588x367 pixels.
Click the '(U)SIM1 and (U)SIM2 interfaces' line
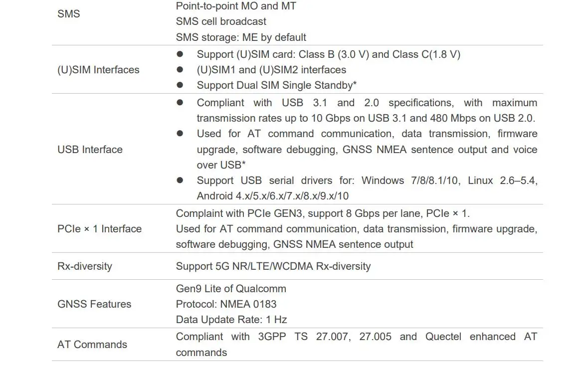[271, 70]
